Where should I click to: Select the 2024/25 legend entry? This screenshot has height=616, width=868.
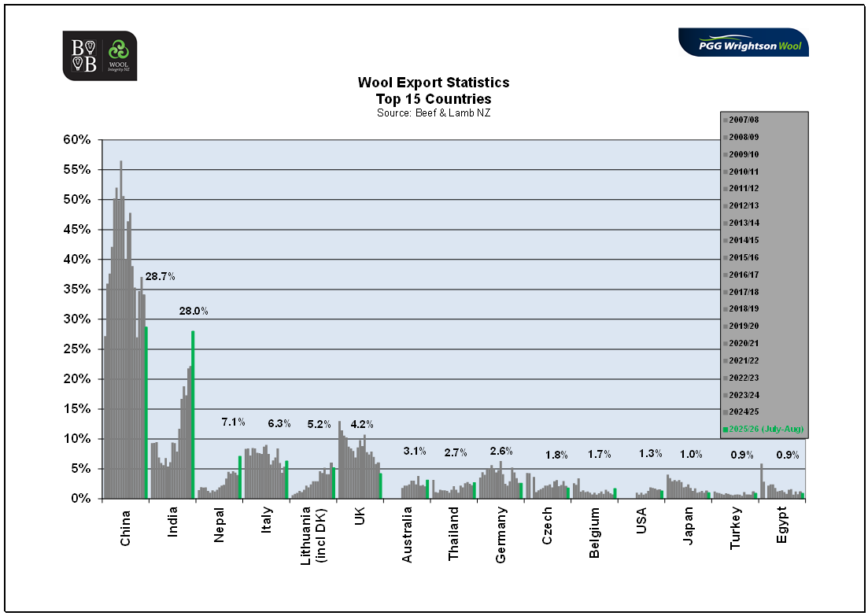click(x=744, y=412)
